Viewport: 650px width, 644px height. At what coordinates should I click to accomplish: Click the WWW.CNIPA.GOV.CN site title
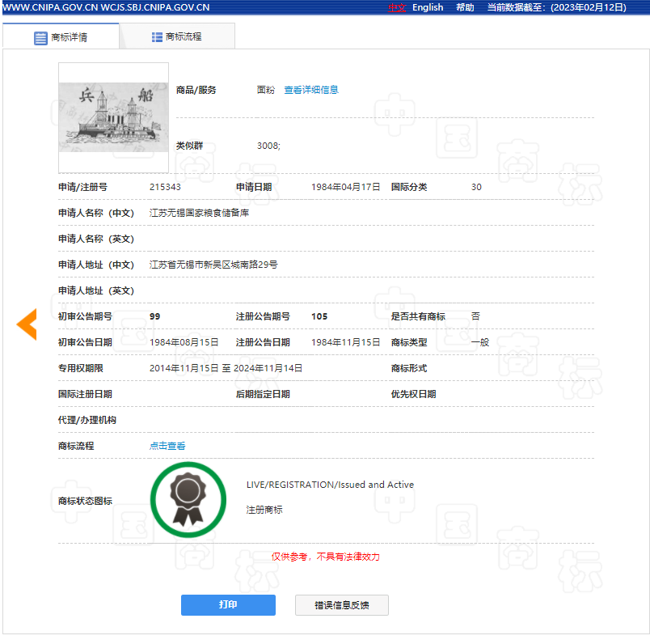[x=50, y=6]
